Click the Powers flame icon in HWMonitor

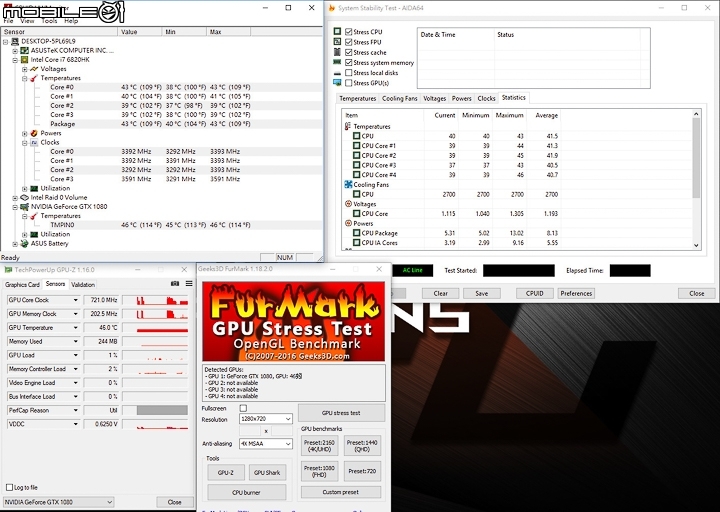[x=34, y=133]
